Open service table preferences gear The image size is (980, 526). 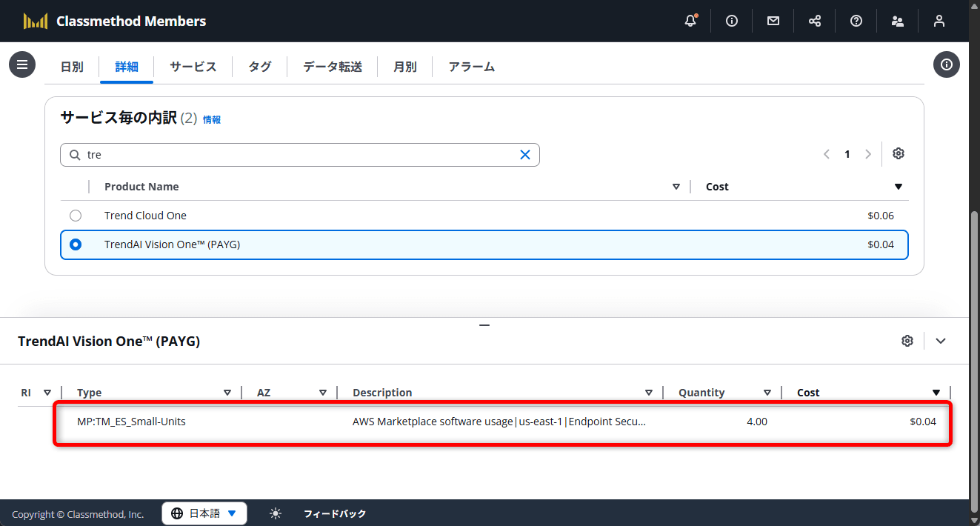tap(899, 153)
